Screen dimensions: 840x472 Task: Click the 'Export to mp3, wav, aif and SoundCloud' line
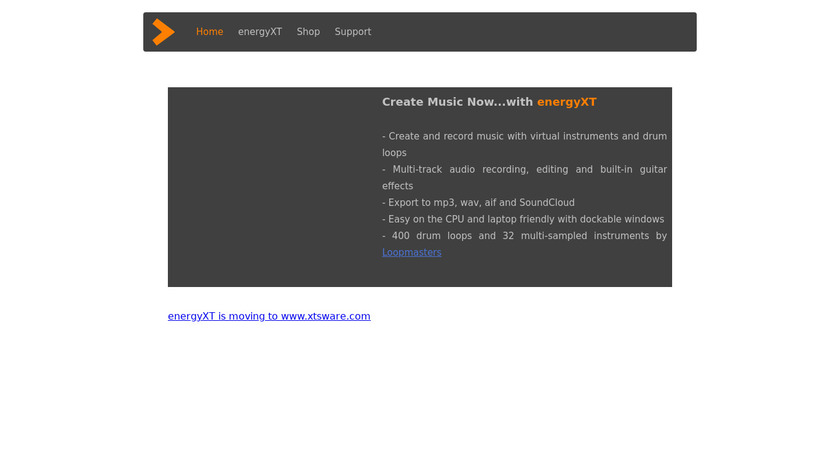coord(478,203)
